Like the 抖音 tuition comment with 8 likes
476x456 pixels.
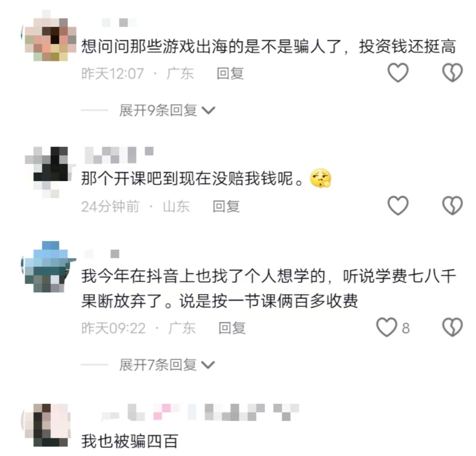[387, 327]
